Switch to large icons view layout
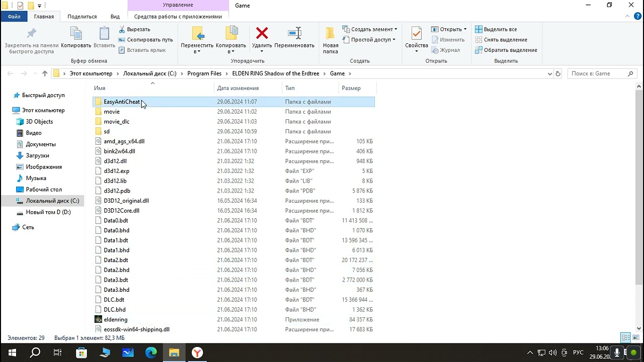The height and width of the screenshot is (362, 644). [x=635, y=338]
